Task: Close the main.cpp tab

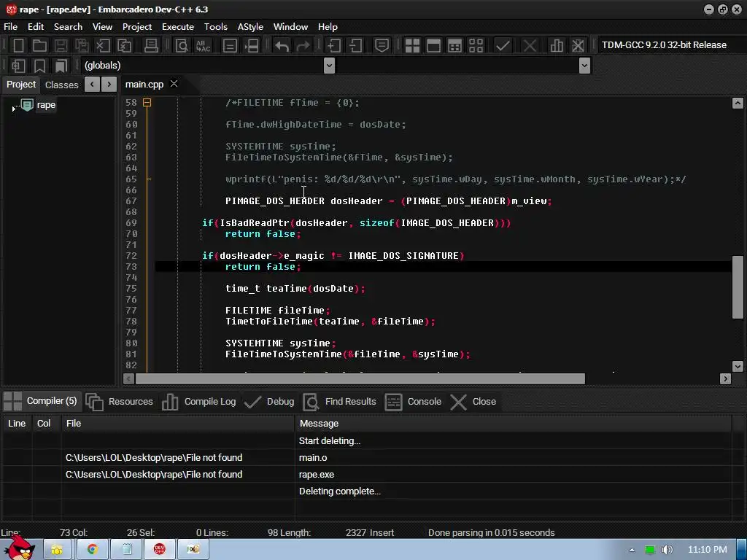Action: pos(174,84)
